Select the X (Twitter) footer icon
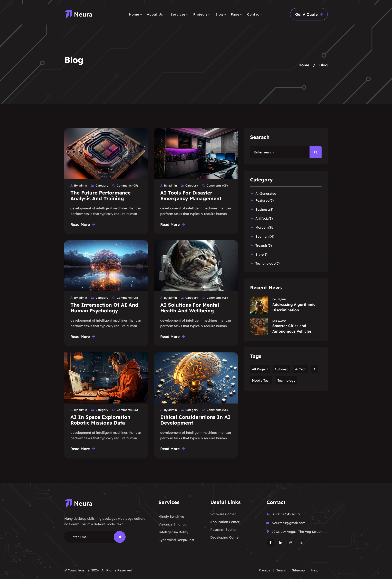The image size is (392, 579). pos(301,542)
